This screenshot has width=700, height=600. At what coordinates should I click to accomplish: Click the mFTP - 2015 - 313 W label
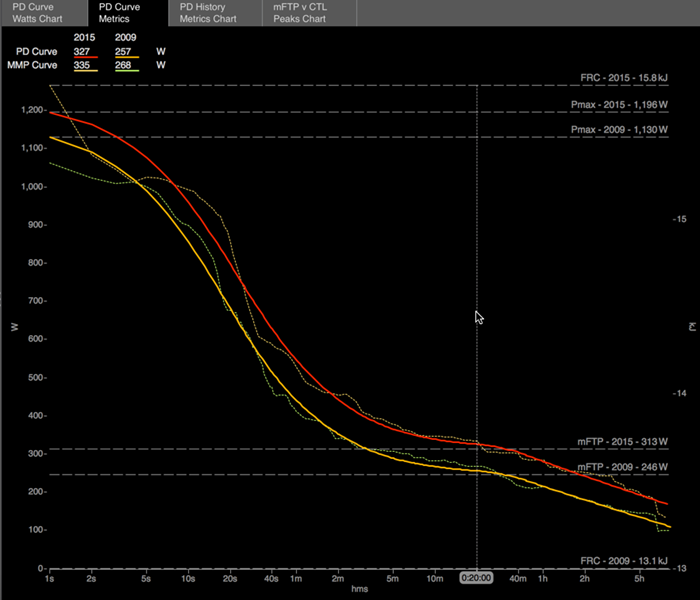[x=622, y=442]
